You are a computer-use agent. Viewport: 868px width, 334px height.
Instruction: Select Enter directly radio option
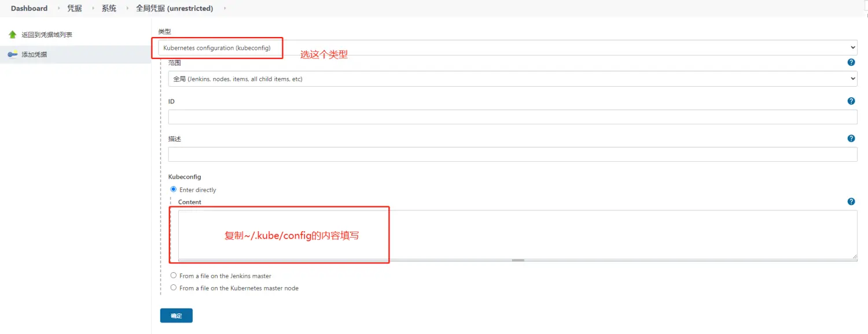coord(173,189)
